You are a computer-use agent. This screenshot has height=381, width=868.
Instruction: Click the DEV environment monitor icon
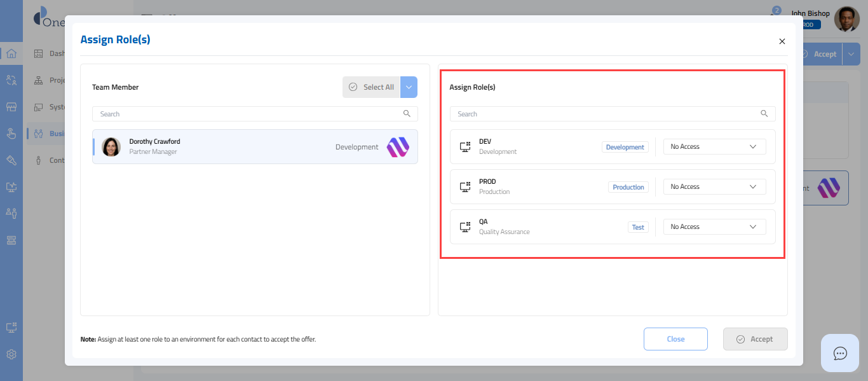465,147
